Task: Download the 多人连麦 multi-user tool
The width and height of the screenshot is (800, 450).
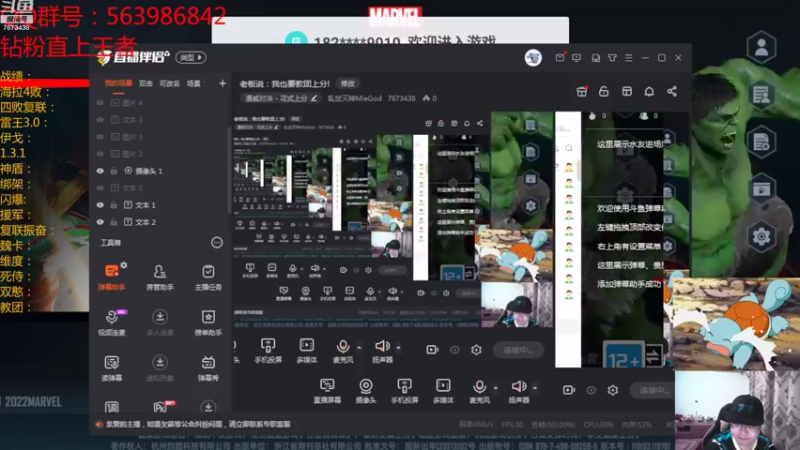Action: 160,322
